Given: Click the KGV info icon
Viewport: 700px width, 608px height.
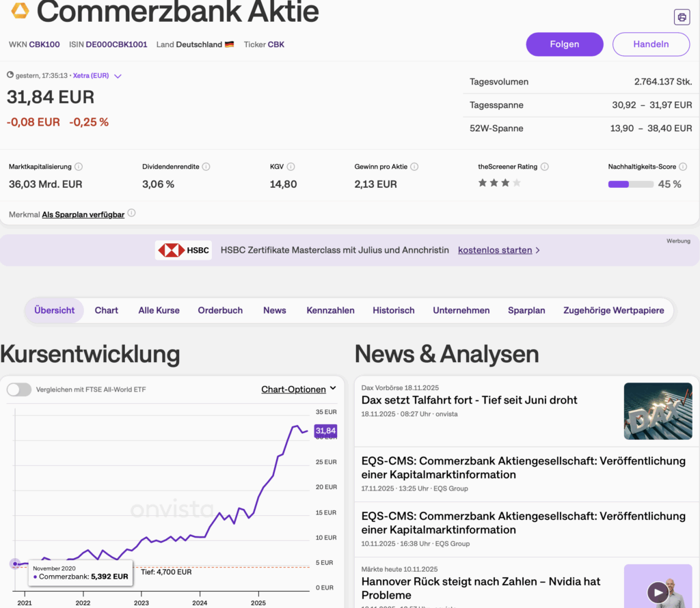Looking at the screenshot, I should tap(291, 167).
